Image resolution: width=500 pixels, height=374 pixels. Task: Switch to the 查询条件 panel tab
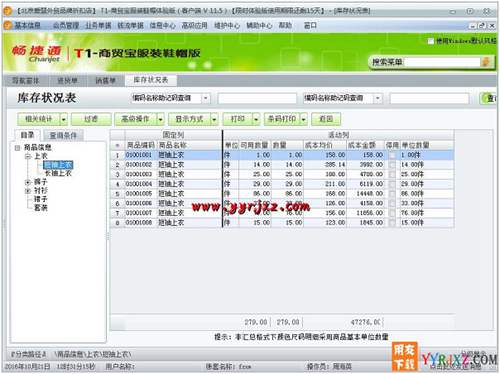tap(63, 135)
